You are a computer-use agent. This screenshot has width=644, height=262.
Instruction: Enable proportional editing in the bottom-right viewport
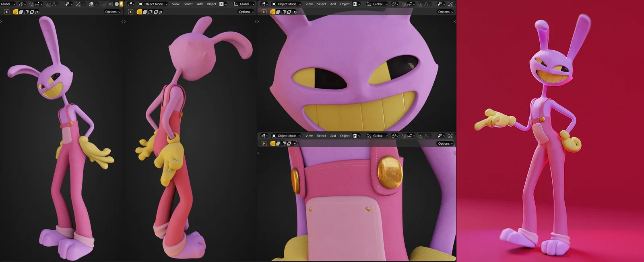(x=421, y=136)
